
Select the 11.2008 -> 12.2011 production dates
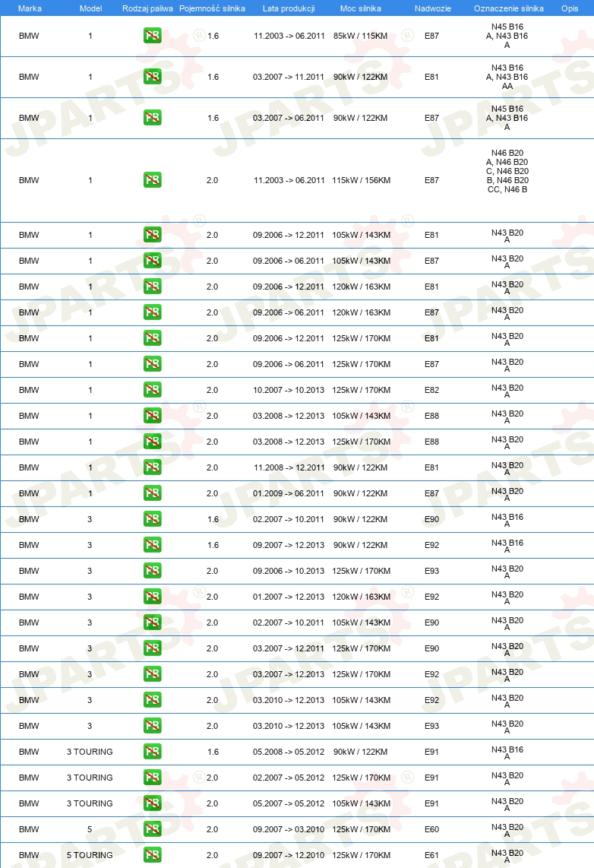pyautogui.click(x=289, y=467)
